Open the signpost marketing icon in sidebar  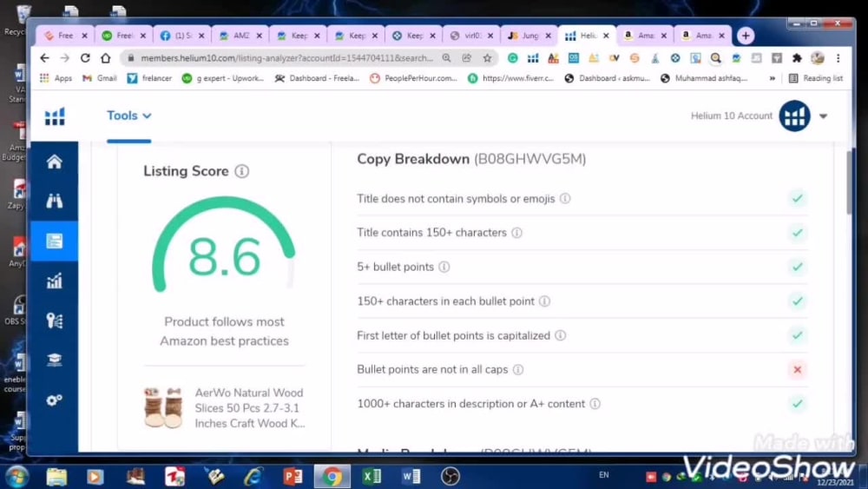pyautogui.click(x=54, y=320)
